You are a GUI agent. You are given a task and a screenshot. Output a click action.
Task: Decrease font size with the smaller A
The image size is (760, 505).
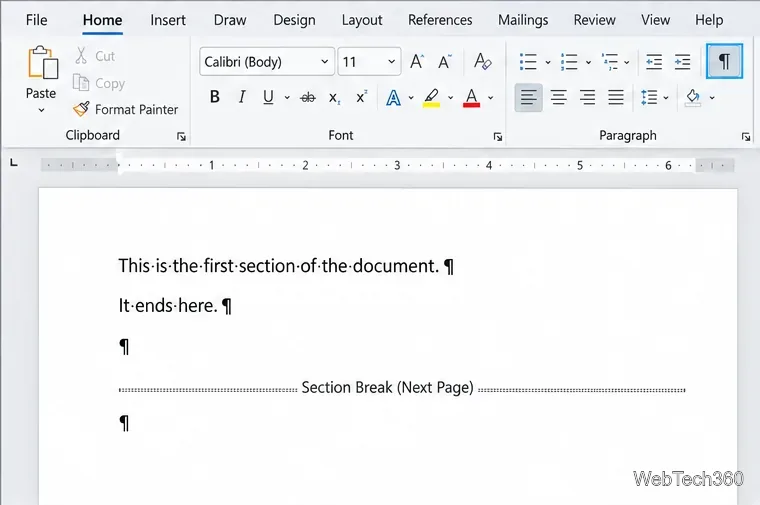444,62
